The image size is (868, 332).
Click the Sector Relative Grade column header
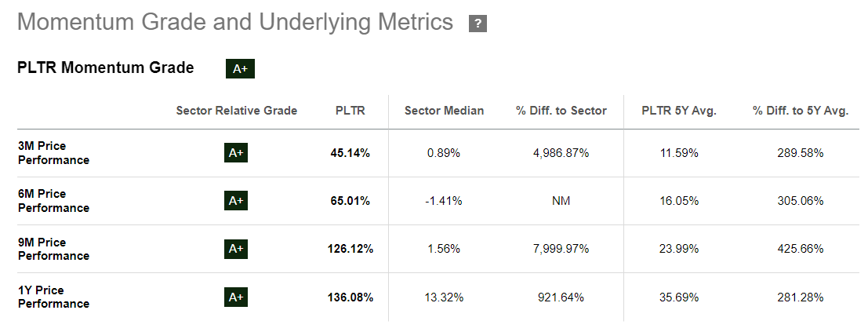237,111
